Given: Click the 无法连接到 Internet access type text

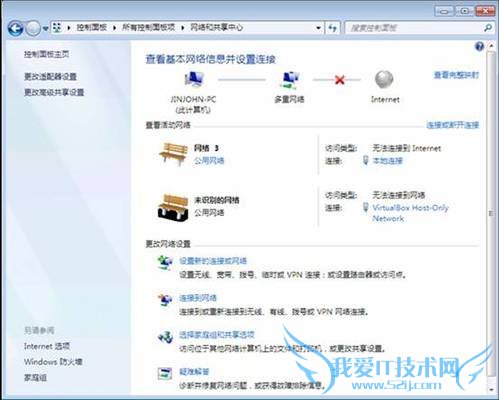Looking at the screenshot, I should coord(406,148).
